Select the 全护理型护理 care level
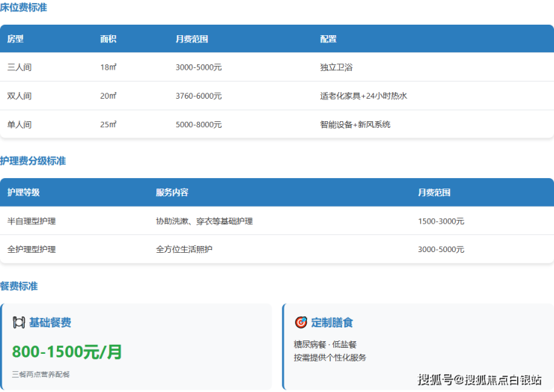554x392 pixels. point(31,249)
